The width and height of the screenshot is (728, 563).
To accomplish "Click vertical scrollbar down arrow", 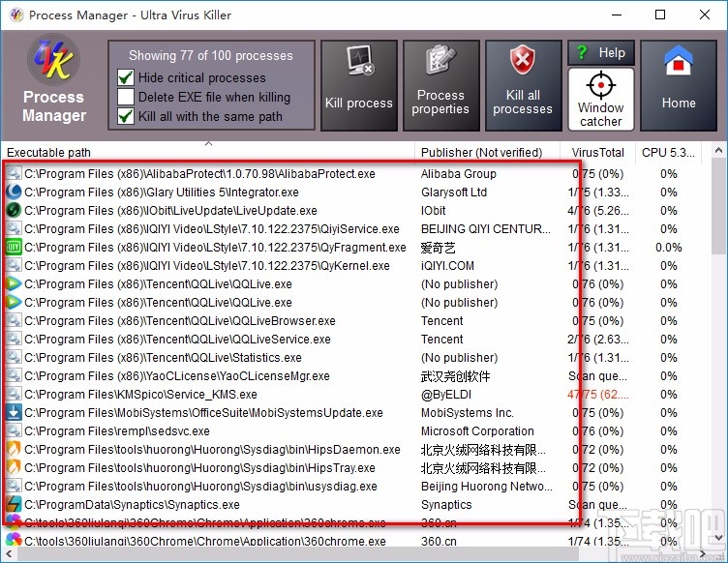I will (x=718, y=538).
